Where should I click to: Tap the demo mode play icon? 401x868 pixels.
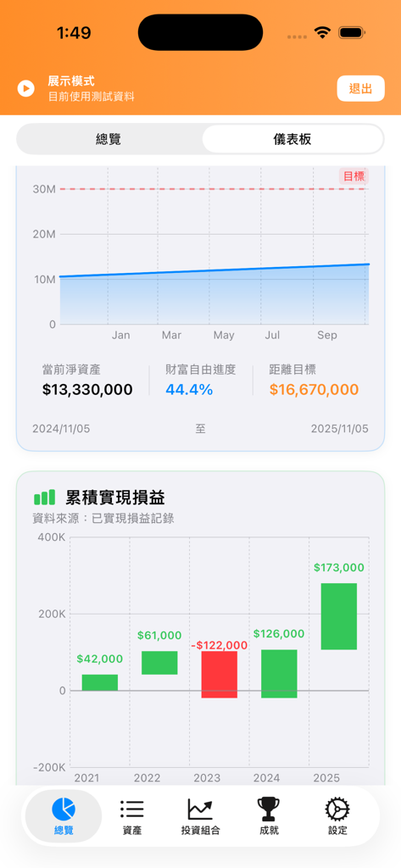26,88
